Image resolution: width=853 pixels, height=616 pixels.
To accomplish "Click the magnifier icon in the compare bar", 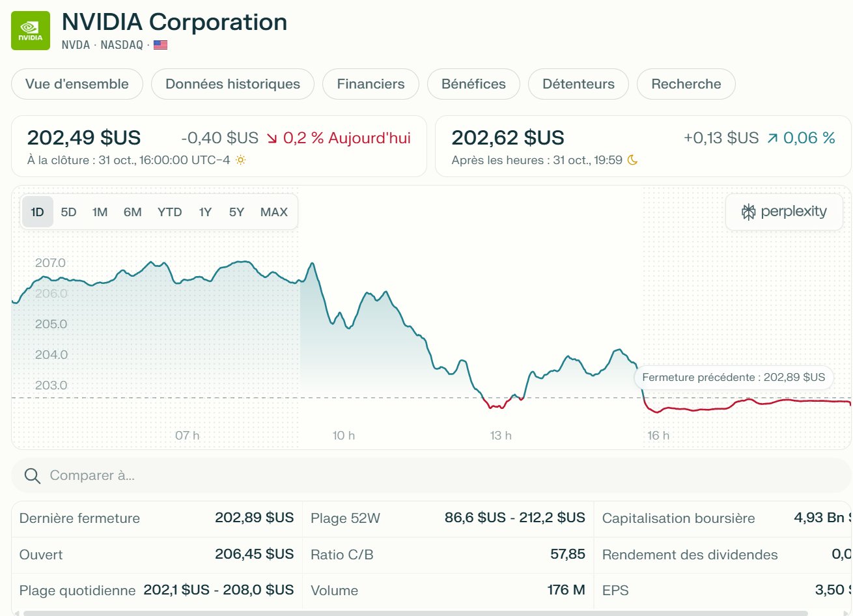I will [32, 475].
